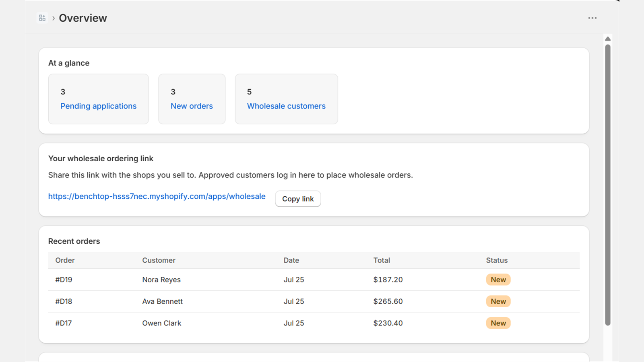Click the New status badge for #D17

[498, 323]
